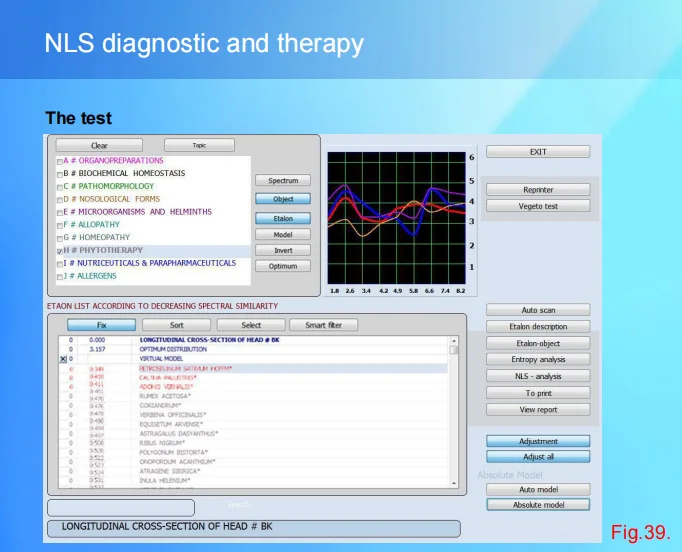
Task: Toggle the Etalon button
Action: [x=283, y=218]
